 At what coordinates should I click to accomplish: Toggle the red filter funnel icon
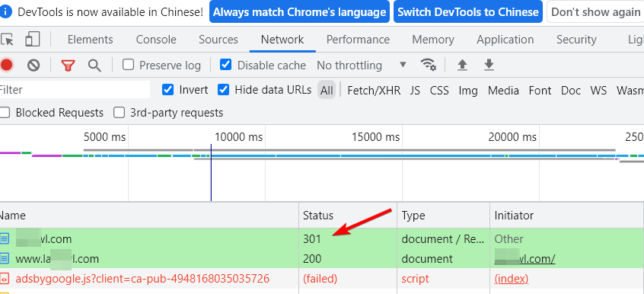tap(69, 65)
